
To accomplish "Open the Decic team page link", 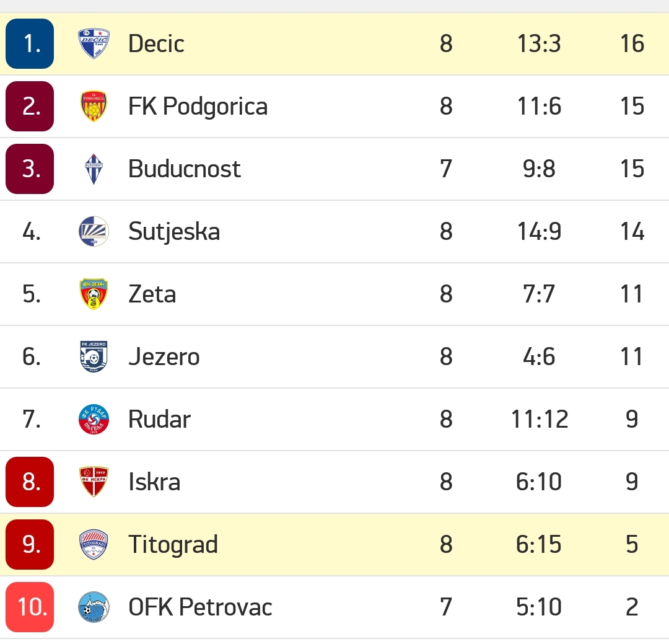I will click(156, 43).
